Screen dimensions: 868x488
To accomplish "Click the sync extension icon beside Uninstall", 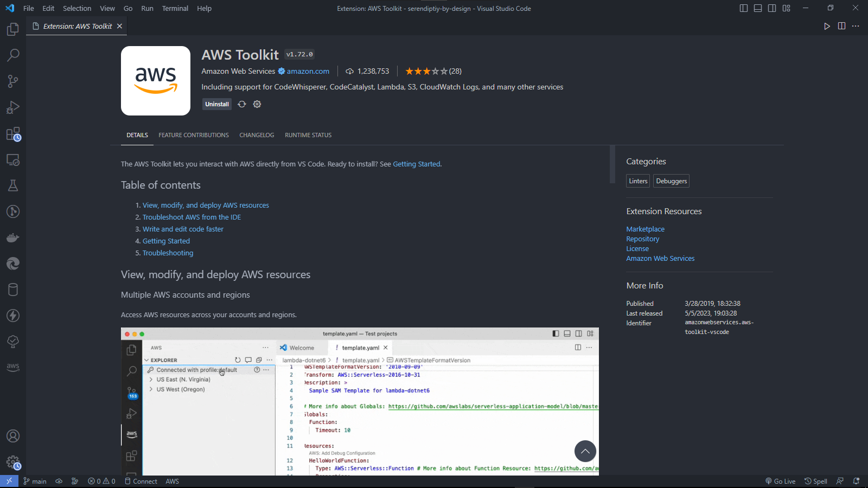I will [242, 104].
